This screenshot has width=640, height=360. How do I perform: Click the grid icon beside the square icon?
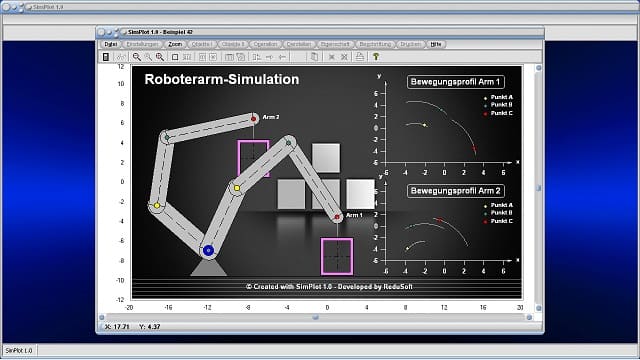tap(187, 57)
